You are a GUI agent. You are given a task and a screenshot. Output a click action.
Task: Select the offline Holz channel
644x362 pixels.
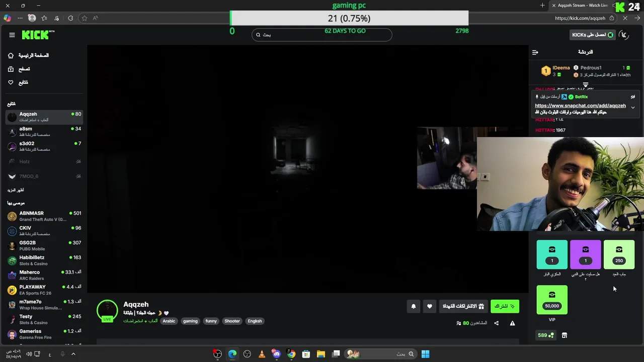click(x=44, y=161)
